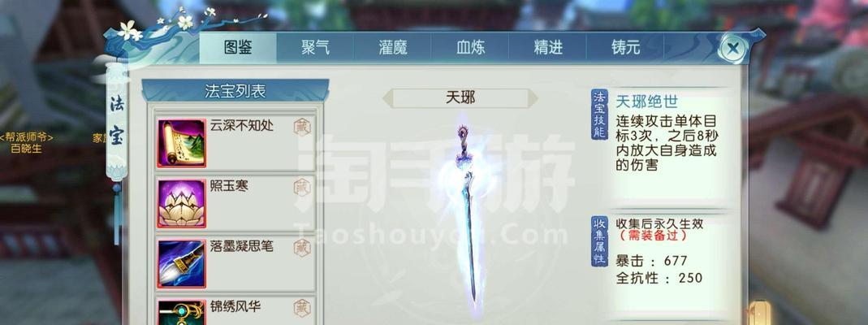Image resolution: width=868 pixels, height=325 pixels.
Task: Select the 锦绣风华 treasure icon
Action: [182, 312]
